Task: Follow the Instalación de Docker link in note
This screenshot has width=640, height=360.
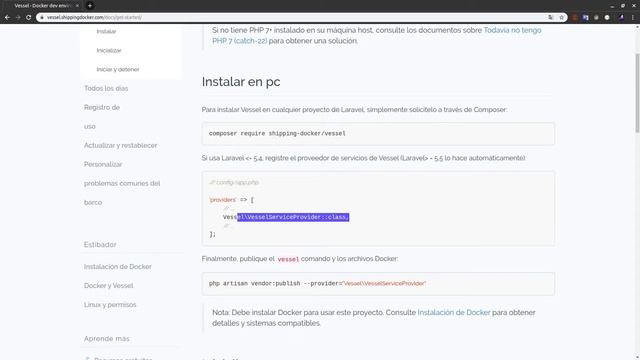Action: (x=453, y=312)
